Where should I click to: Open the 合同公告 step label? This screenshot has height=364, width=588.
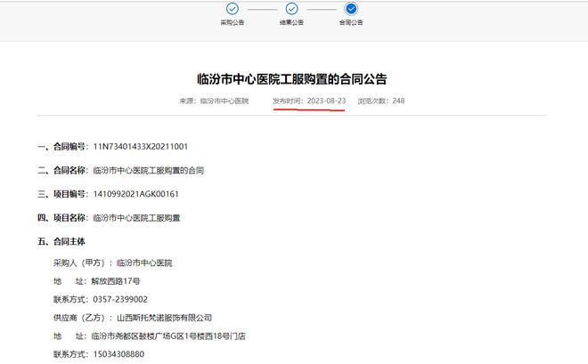coord(351,22)
